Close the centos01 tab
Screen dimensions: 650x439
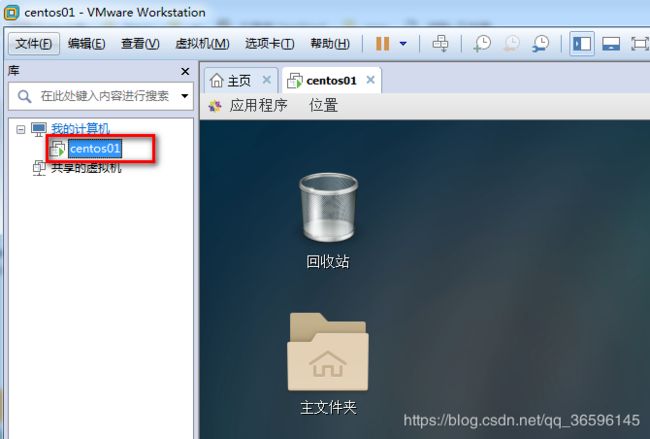[x=371, y=80]
